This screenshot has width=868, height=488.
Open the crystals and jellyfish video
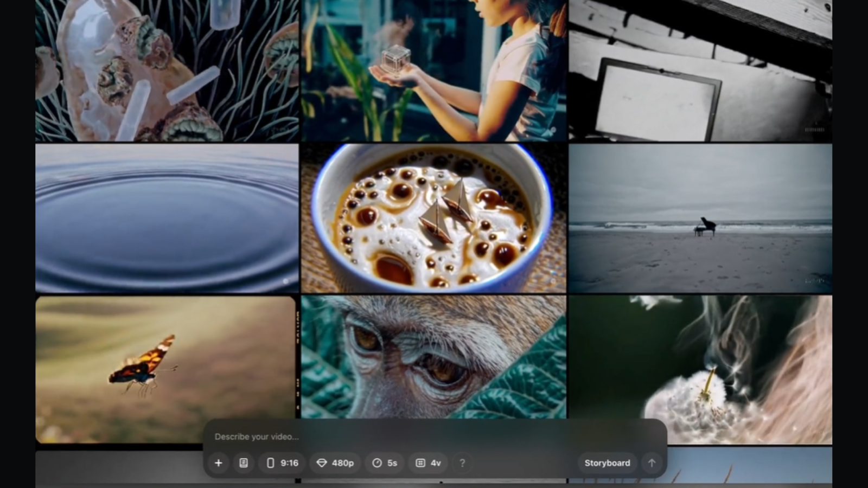click(167, 70)
